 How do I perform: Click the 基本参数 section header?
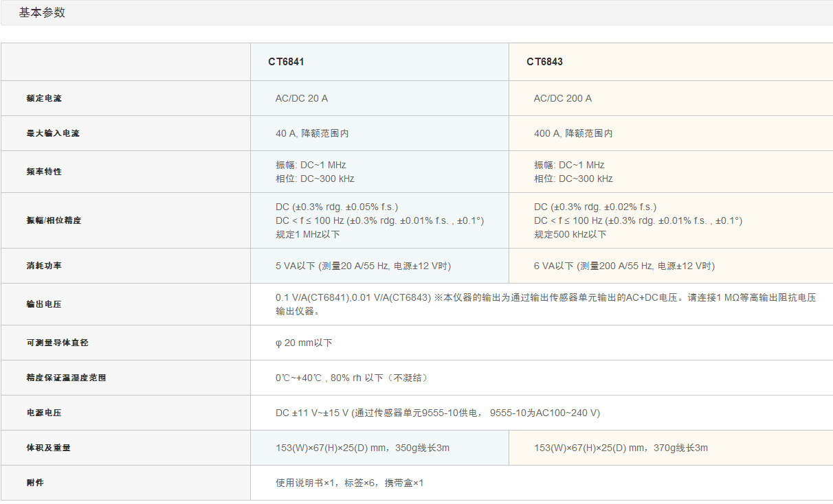point(43,13)
